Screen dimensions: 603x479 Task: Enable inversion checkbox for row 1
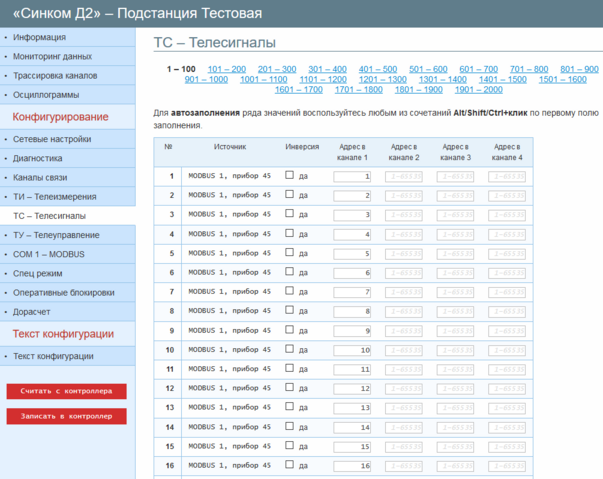point(290,176)
